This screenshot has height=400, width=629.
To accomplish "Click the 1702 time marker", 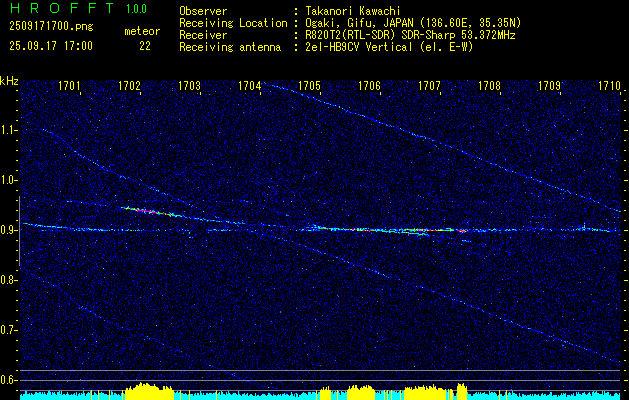I will click(x=130, y=86).
